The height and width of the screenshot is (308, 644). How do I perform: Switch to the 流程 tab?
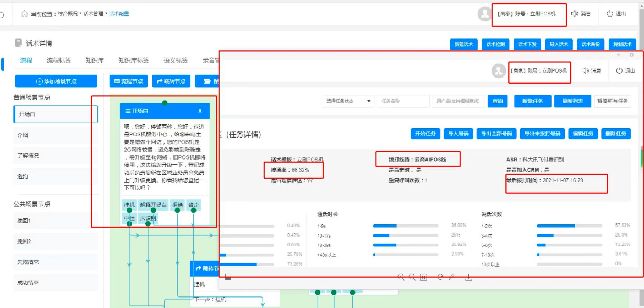[x=26, y=61]
